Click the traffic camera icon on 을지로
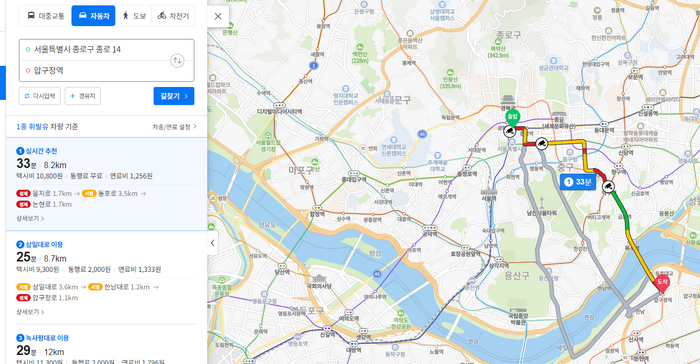Screen dimensions: 700x364 (x=542, y=143)
